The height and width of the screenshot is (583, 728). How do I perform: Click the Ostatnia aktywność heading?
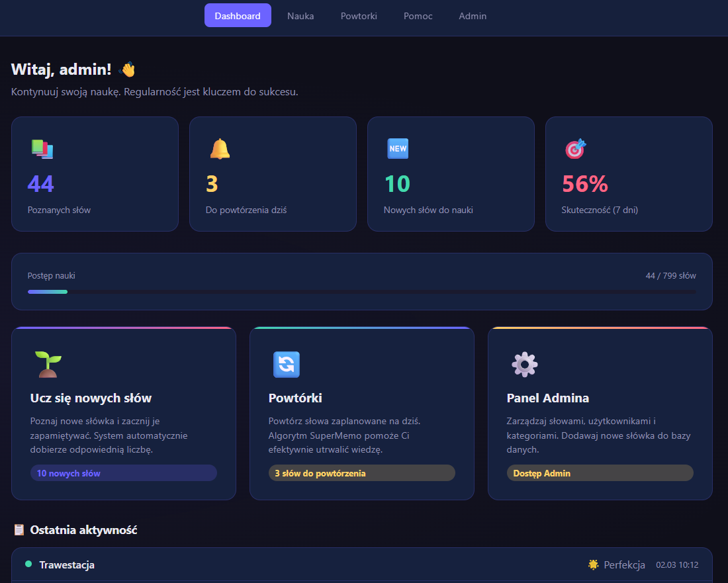tap(83, 529)
